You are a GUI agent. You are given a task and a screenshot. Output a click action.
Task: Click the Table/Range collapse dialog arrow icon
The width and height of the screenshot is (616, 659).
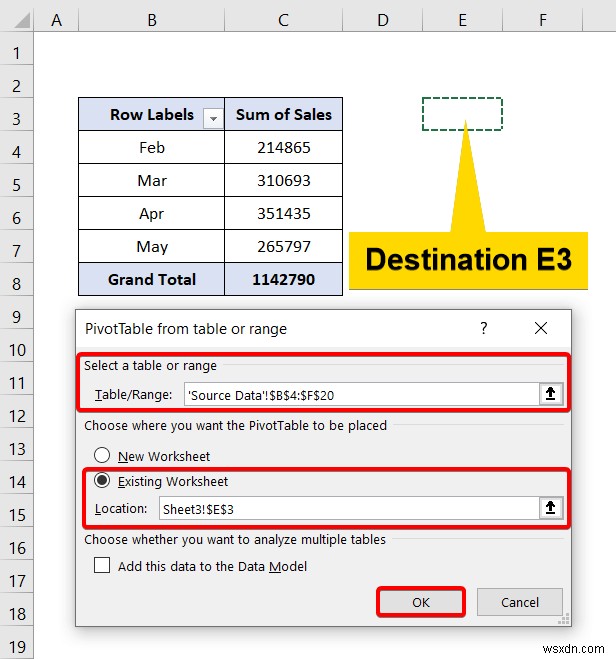click(550, 394)
